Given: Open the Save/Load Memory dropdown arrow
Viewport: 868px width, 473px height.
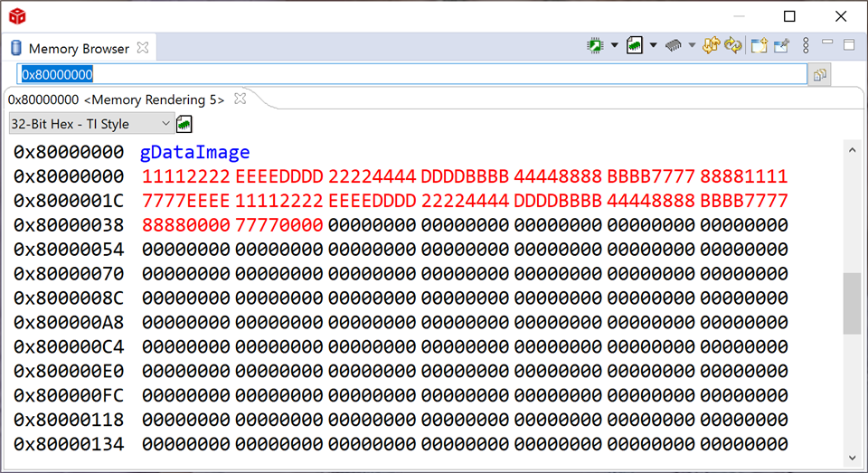Looking at the screenshot, I should [x=653, y=45].
